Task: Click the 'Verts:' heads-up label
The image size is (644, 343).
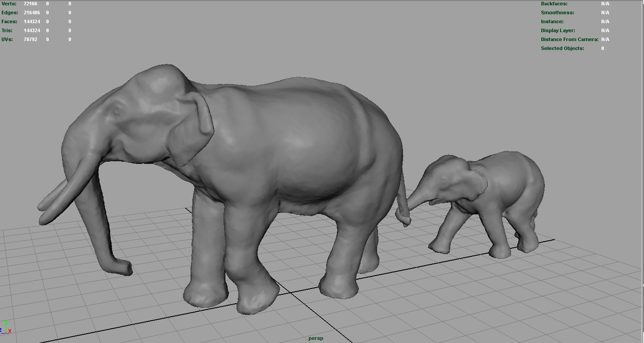Action: tap(9, 4)
